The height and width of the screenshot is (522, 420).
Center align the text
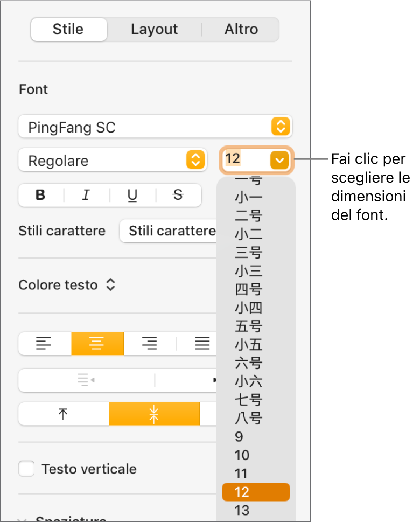[97, 344]
